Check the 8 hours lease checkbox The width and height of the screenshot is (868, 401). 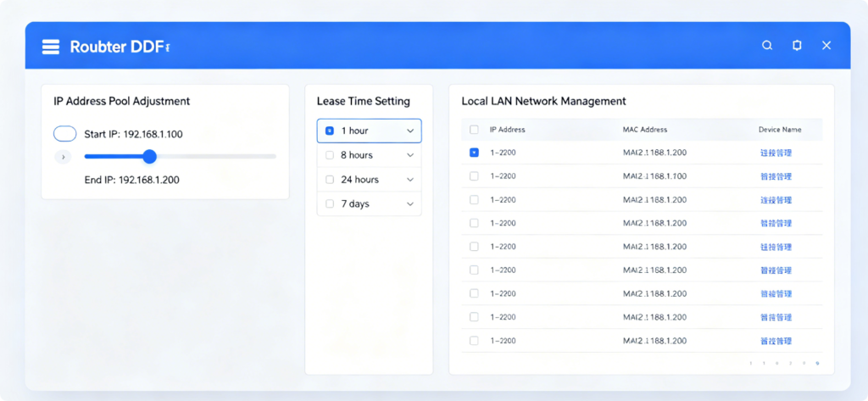(330, 155)
